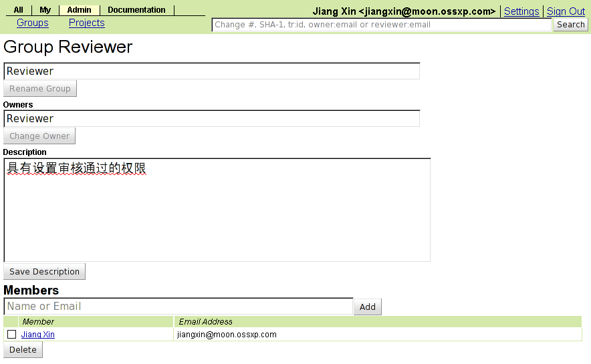The height and width of the screenshot is (364, 591).
Task: Delete selected members
Action: coord(23,350)
